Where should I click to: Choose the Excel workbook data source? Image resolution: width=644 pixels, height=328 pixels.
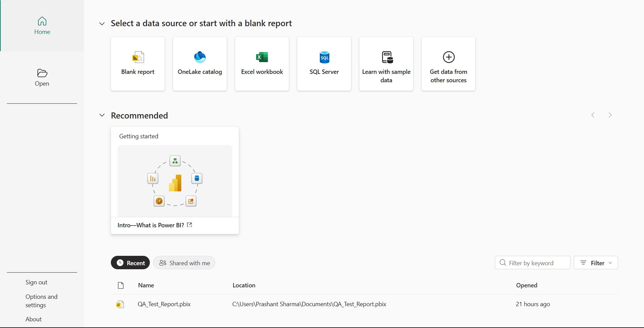262,64
